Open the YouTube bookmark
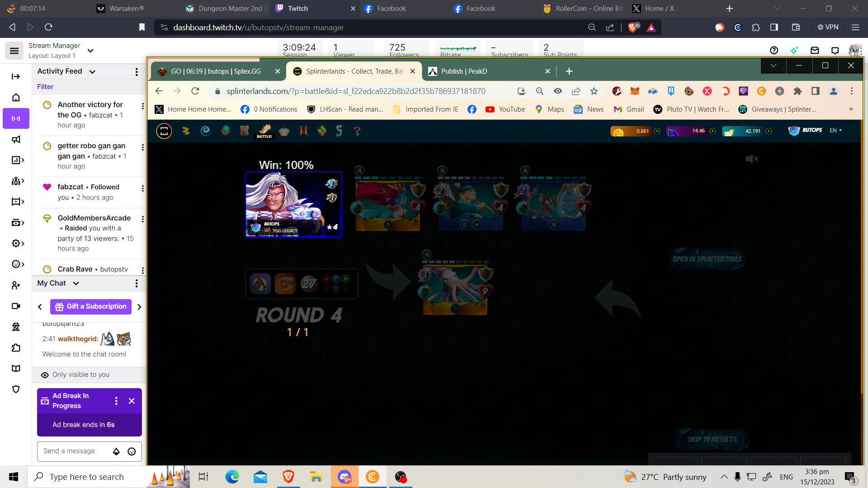 505,109
